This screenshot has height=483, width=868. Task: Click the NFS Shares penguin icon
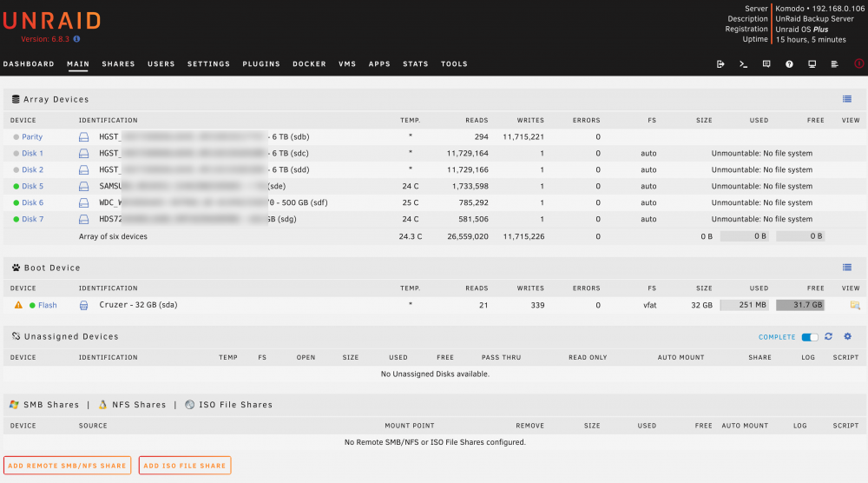point(102,405)
